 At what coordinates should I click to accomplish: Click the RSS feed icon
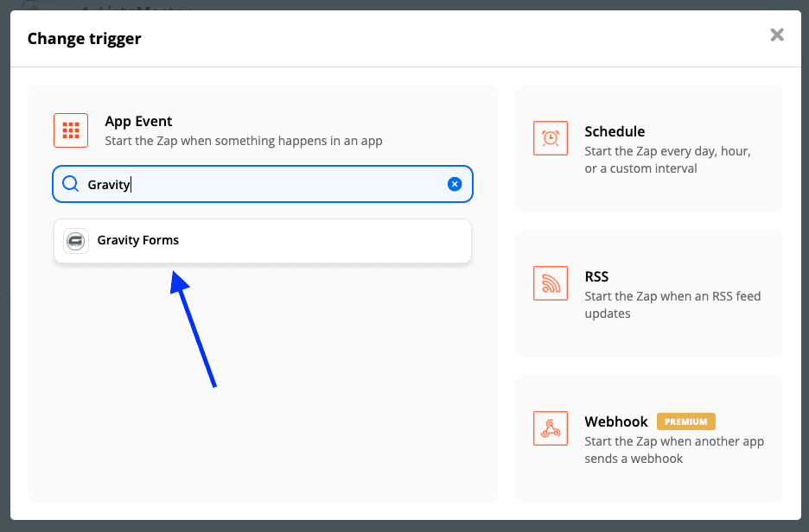pos(551,283)
